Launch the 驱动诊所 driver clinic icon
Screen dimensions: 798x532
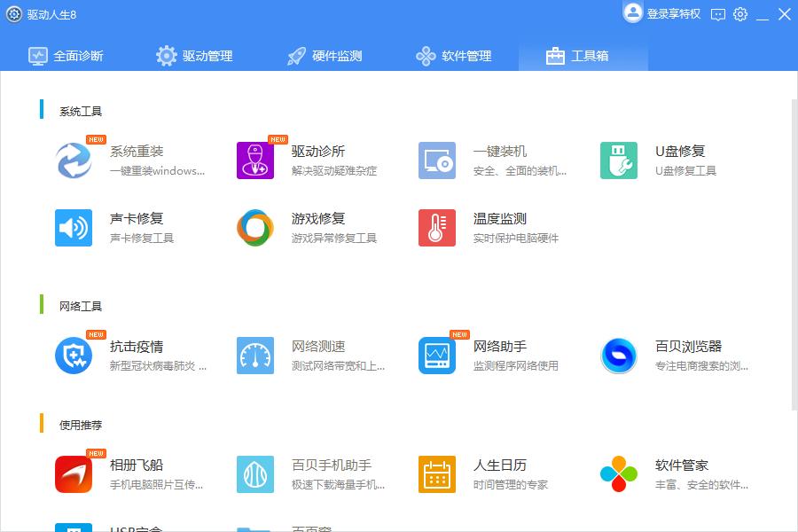(255, 160)
